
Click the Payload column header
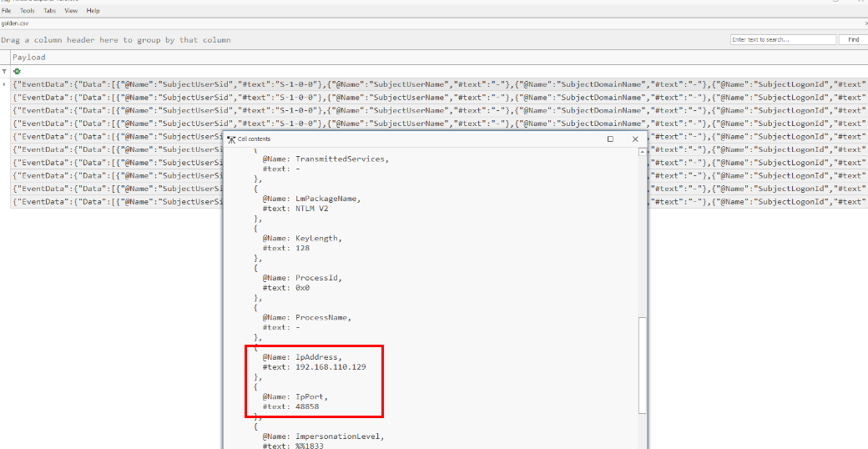[439, 57]
